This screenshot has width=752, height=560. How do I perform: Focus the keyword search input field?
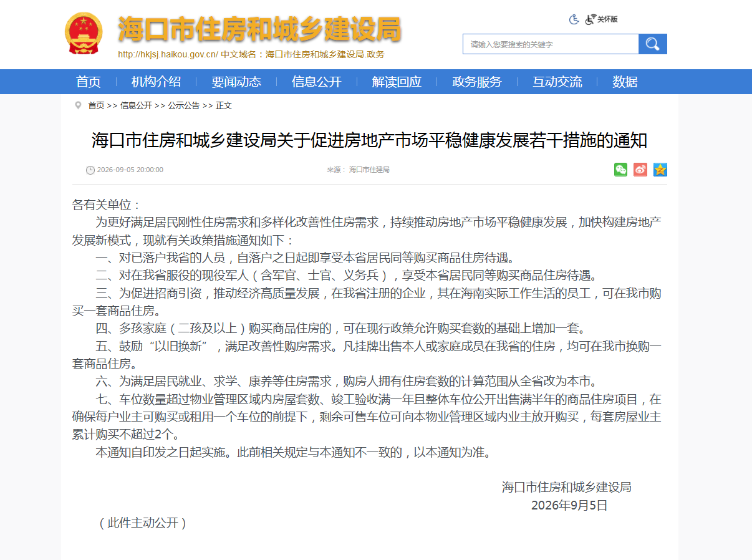pyautogui.click(x=551, y=44)
